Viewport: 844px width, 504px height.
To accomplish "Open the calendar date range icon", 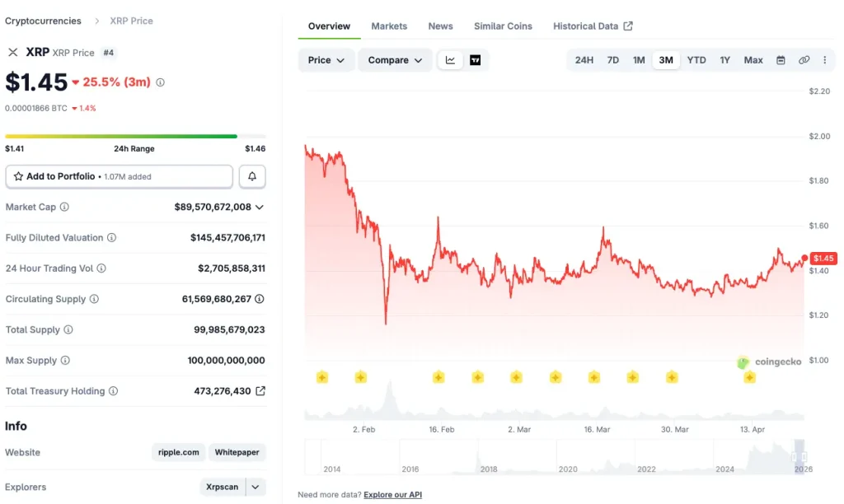I will [781, 60].
